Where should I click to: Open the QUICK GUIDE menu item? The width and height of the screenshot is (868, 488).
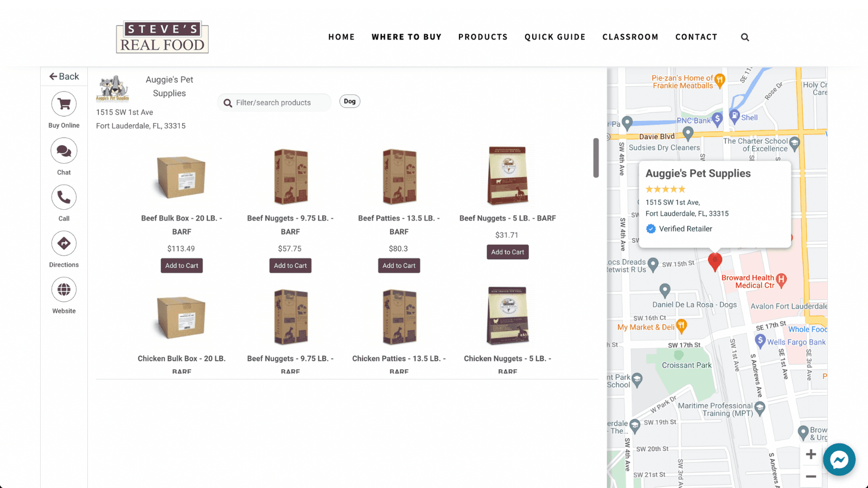[555, 37]
